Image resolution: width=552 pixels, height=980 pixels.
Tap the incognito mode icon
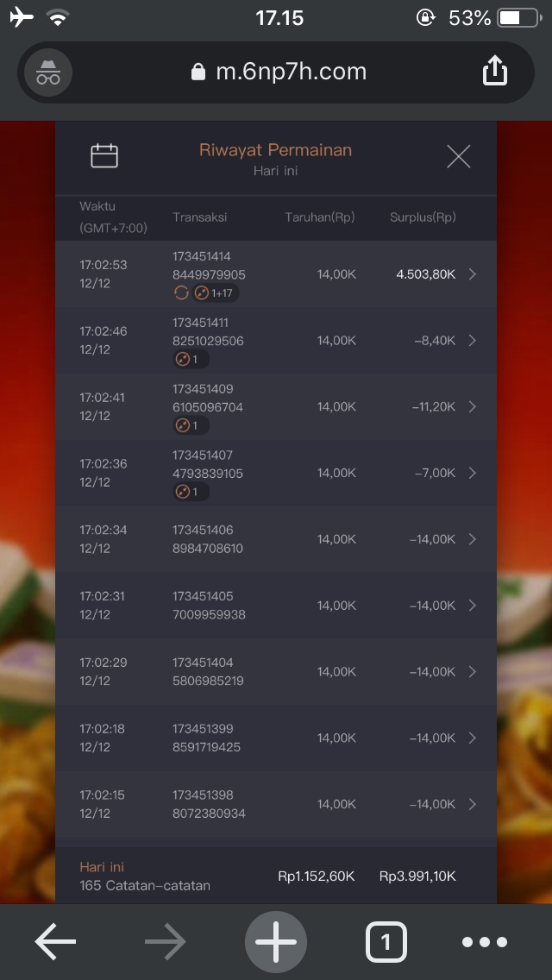[48, 72]
